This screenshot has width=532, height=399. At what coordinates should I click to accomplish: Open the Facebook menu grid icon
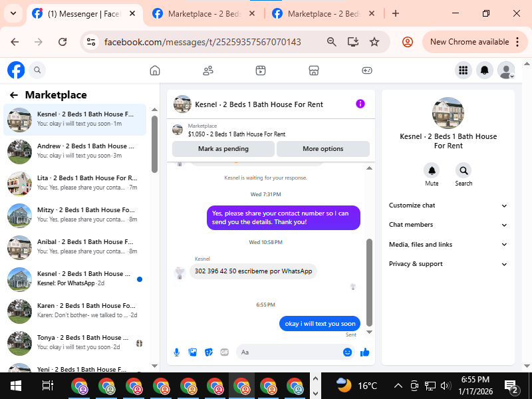tap(463, 70)
